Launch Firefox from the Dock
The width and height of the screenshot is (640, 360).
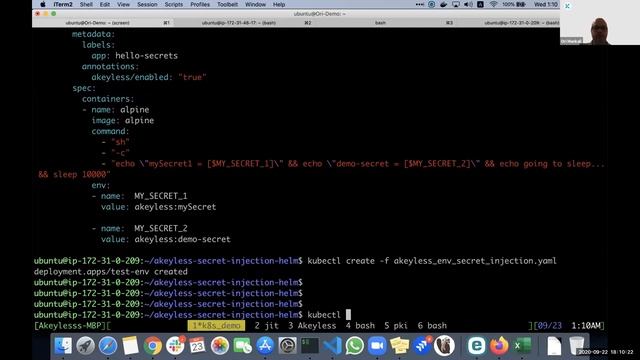(499, 346)
